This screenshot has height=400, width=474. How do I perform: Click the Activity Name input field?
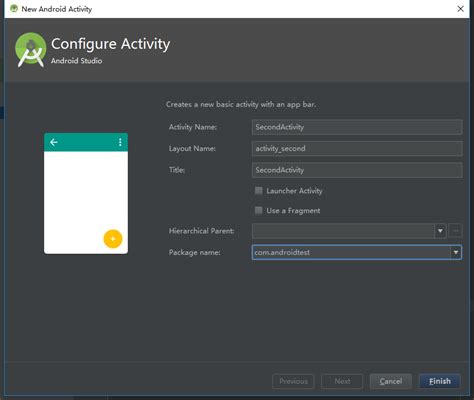tap(357, 127)
